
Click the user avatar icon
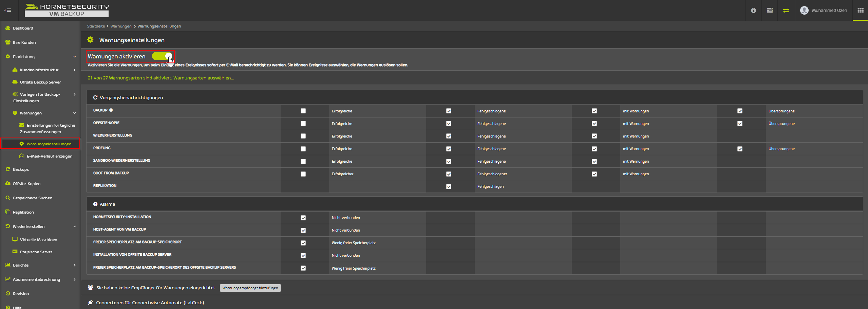point(804,11)
